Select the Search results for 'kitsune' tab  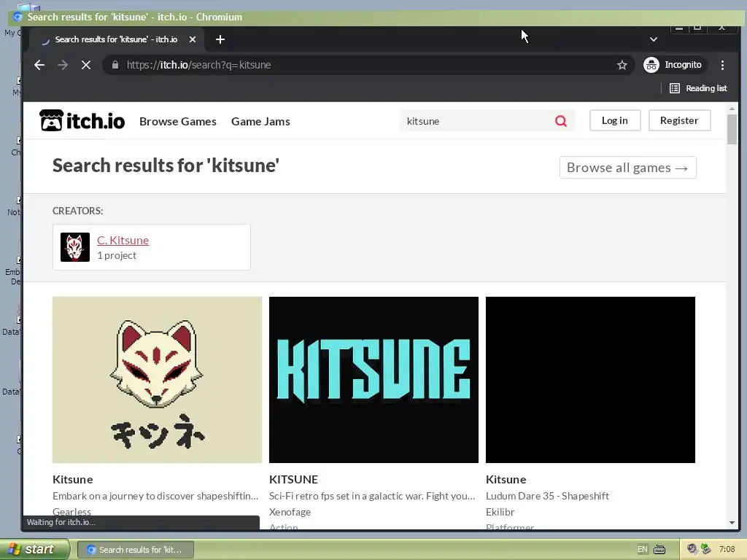(x=116, y=39)
